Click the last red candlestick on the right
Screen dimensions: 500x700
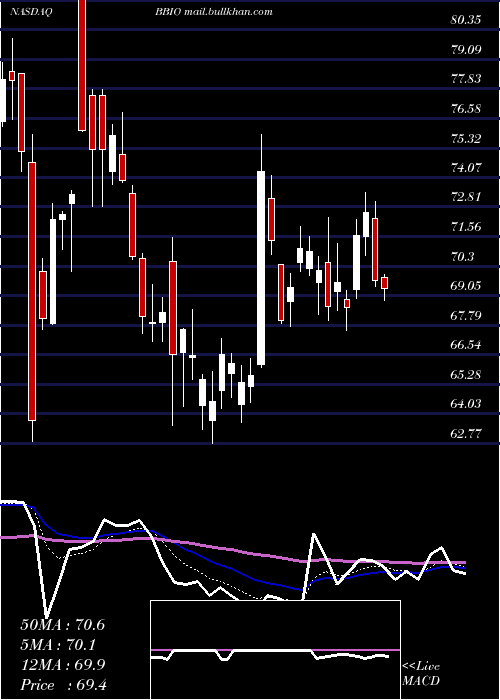[384, 283]
